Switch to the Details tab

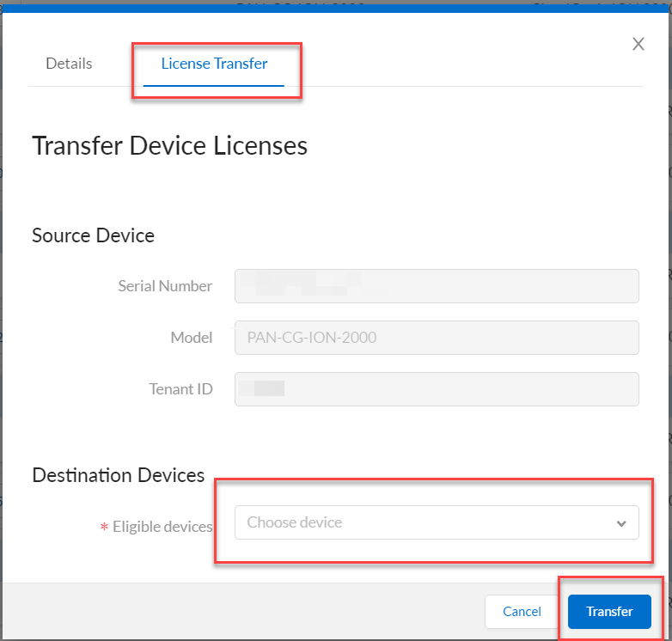pyautogui.click(x=69, y=64)
